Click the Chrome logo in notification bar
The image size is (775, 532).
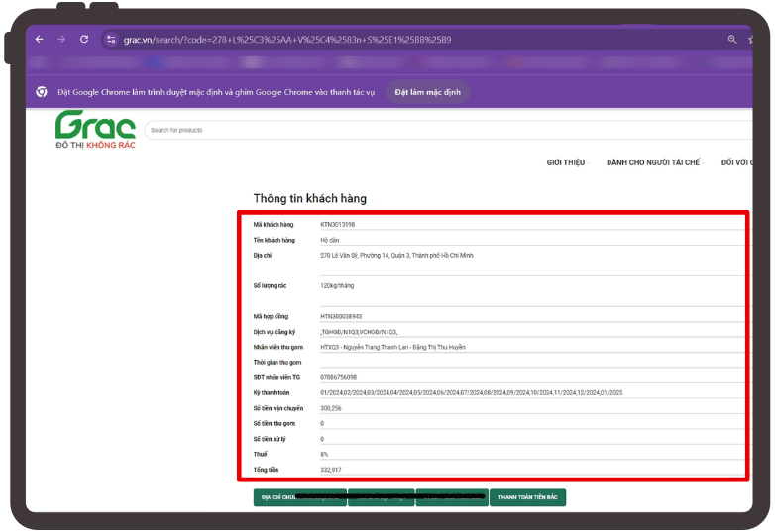[42, 92]
